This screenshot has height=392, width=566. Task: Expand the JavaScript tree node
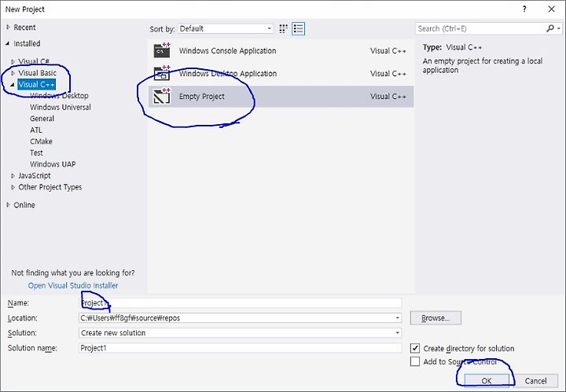pos(13,176)
